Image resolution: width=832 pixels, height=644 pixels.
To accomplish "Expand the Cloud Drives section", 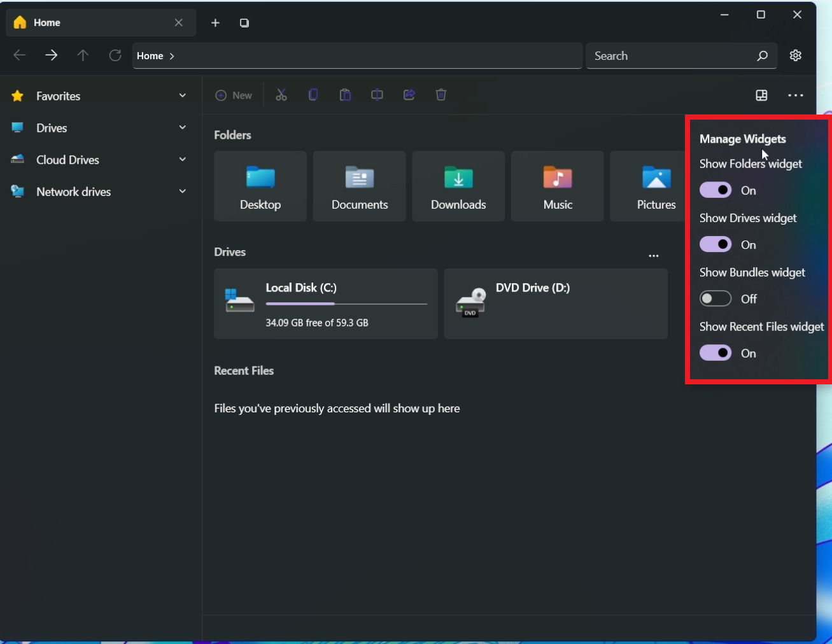I will (183, 159).
